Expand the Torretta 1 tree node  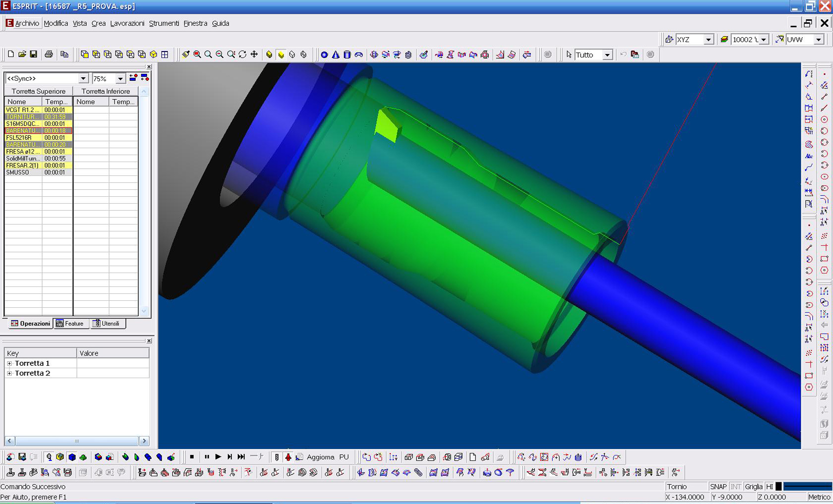point(9,363)
